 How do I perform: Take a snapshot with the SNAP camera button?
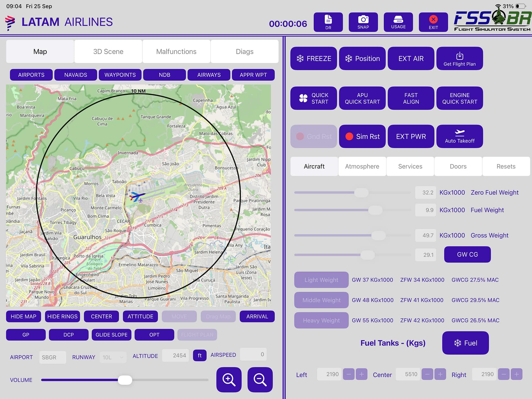pos(363,22)
